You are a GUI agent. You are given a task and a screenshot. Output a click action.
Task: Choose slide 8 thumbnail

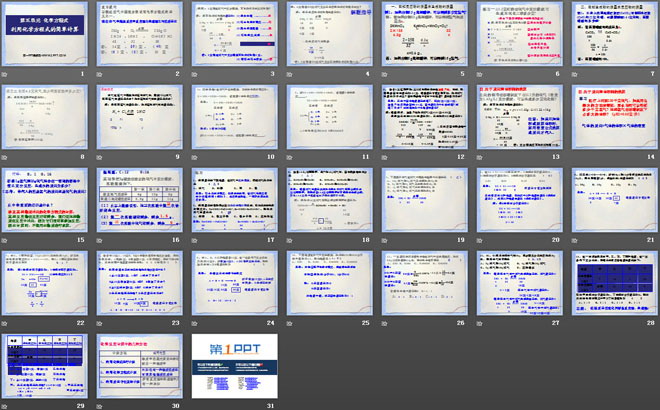click(x=46, y=118)
